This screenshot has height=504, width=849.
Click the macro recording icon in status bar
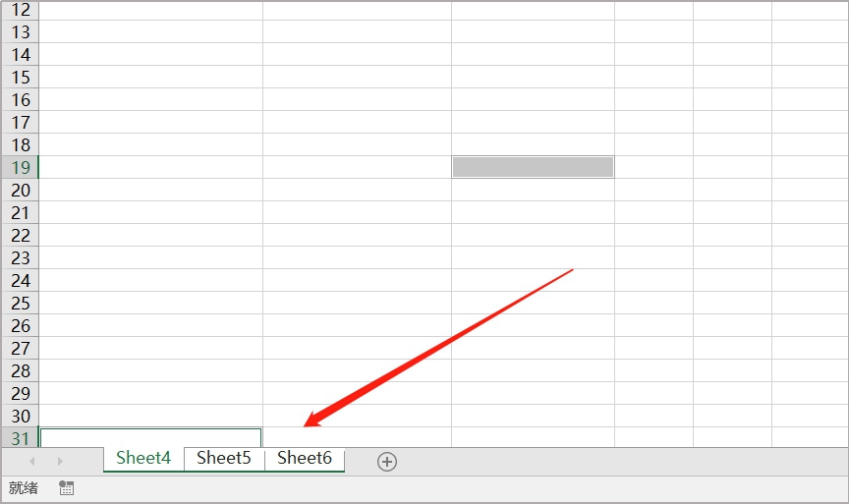(x=66, y=487)
